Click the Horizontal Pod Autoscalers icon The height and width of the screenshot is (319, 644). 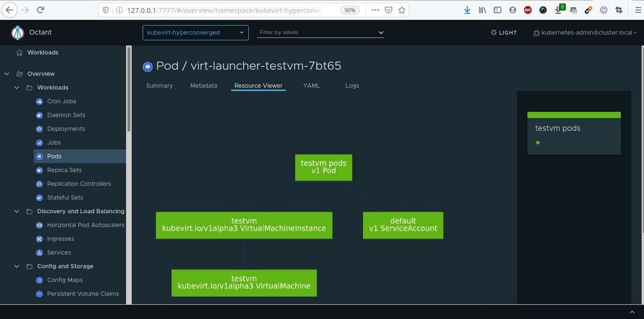pos(40,225)
